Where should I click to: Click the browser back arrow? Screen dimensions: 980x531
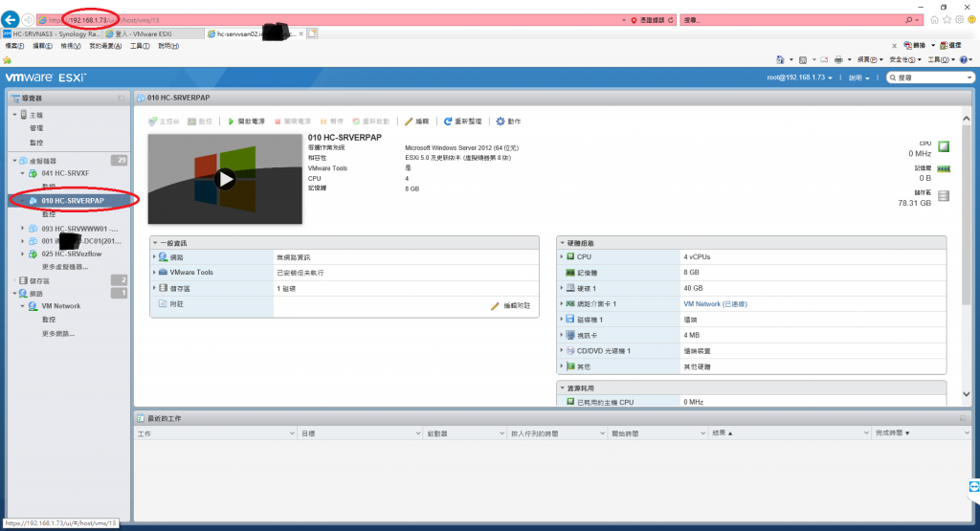[x=10, y=19]
